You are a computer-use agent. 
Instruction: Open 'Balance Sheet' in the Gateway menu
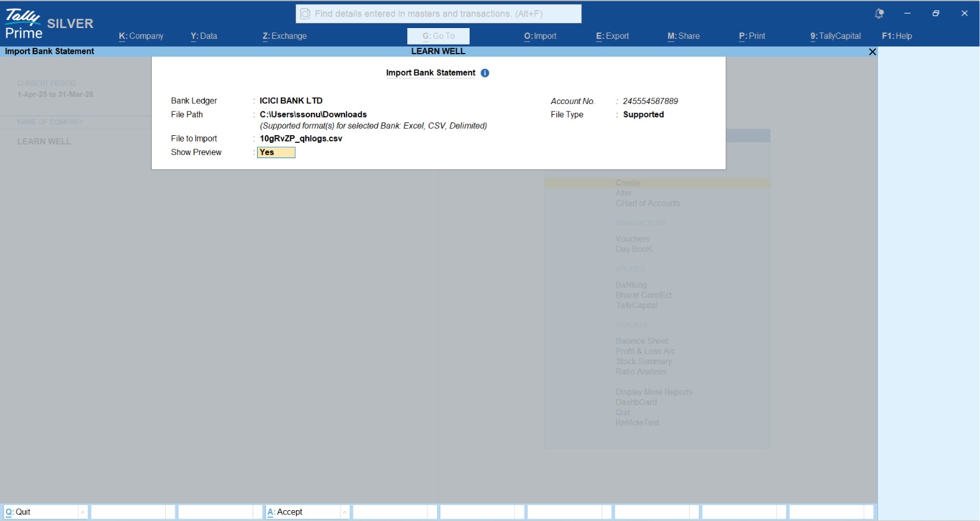click(x=642, y=341)
